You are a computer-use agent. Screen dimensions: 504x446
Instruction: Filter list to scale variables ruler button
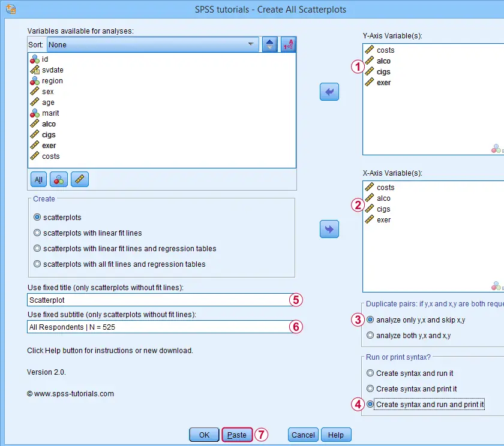click(80, 179)
